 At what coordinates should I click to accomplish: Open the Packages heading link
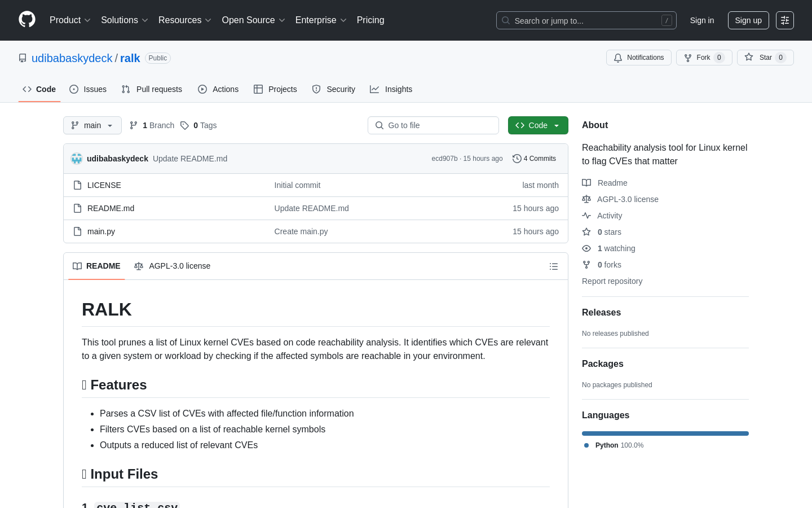click(603, 364)
